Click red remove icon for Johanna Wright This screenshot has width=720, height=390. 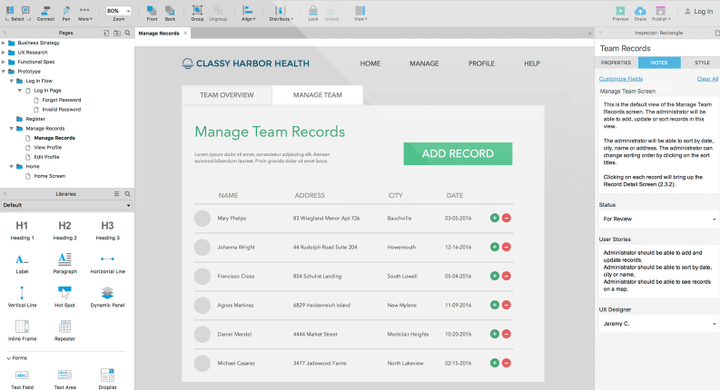[x=506, y=247]
